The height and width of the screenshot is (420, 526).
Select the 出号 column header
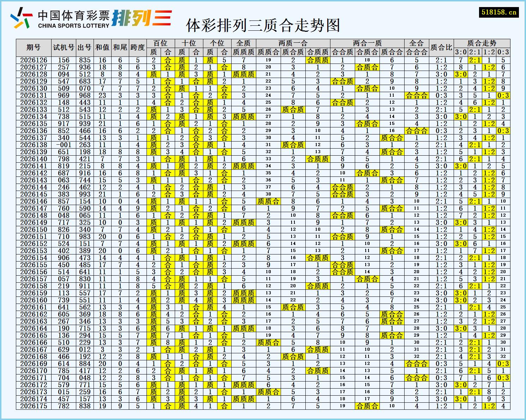click(x=85, y=48)
